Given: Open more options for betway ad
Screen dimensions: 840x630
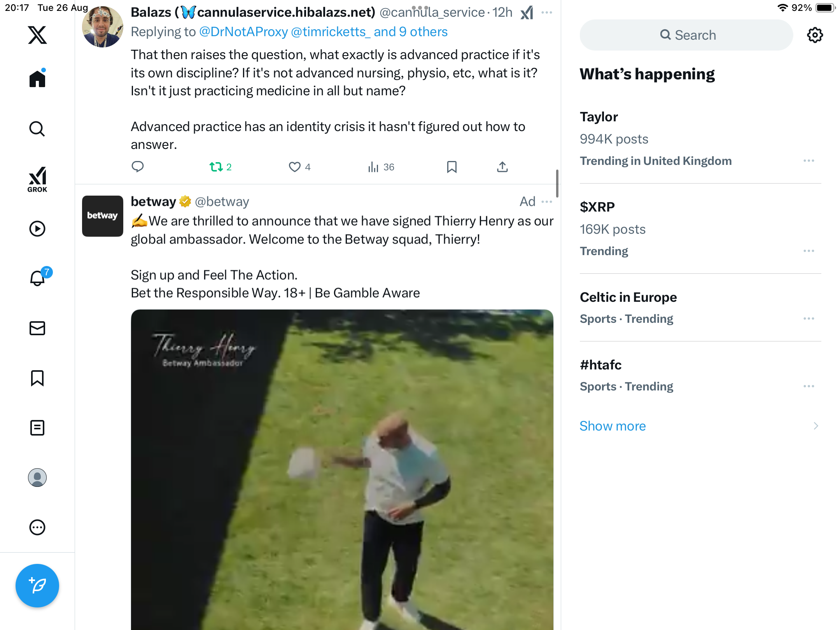Looking at the screenshot, I should pyautogui.click(x=547, y=201).
